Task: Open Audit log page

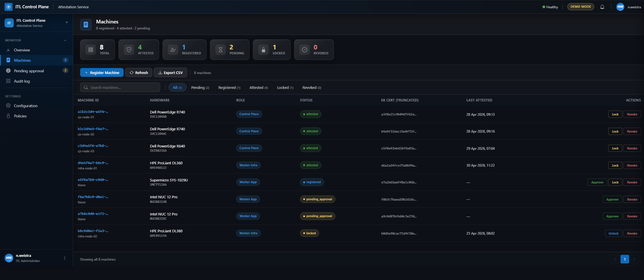Action: pyautogui.click(x=36, y=81)
